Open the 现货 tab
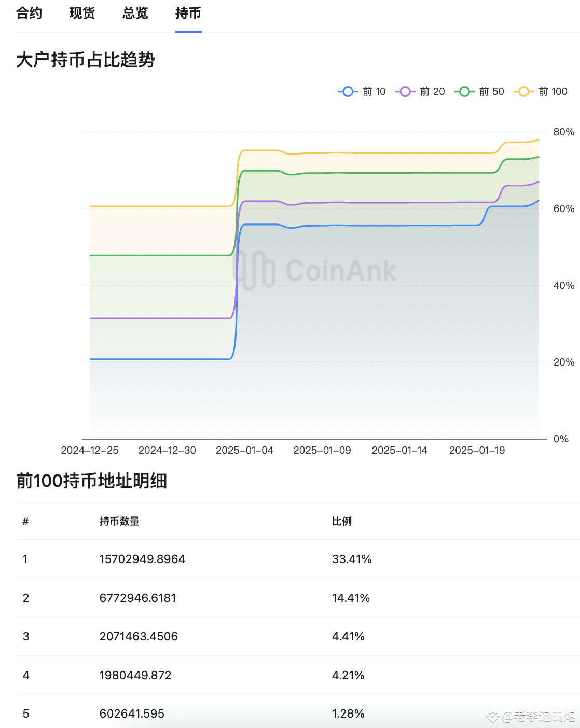The height and width of the screenshot is (728, 580). 82,13
